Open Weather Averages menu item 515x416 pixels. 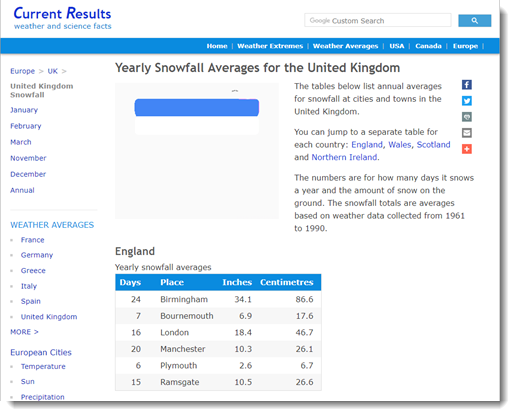[x=345, y=46]
